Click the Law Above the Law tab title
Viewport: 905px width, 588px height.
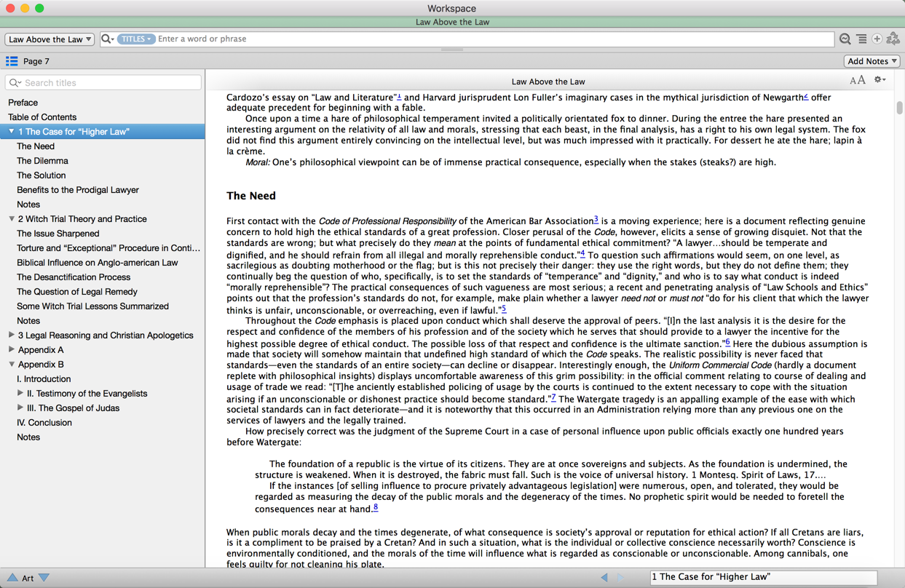pos(452,22)
